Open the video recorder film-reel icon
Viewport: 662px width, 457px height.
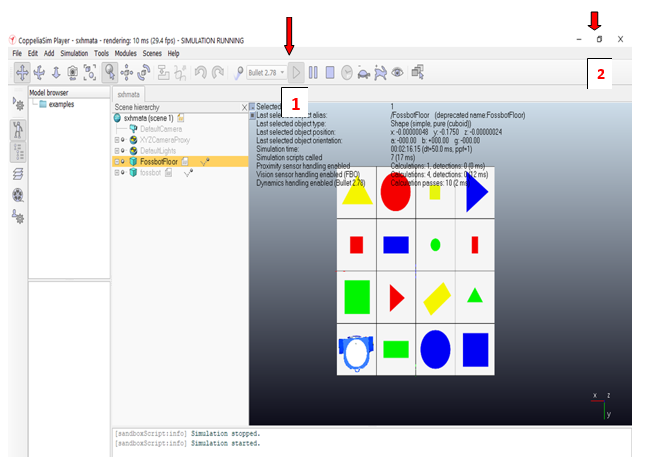[18, 194]
